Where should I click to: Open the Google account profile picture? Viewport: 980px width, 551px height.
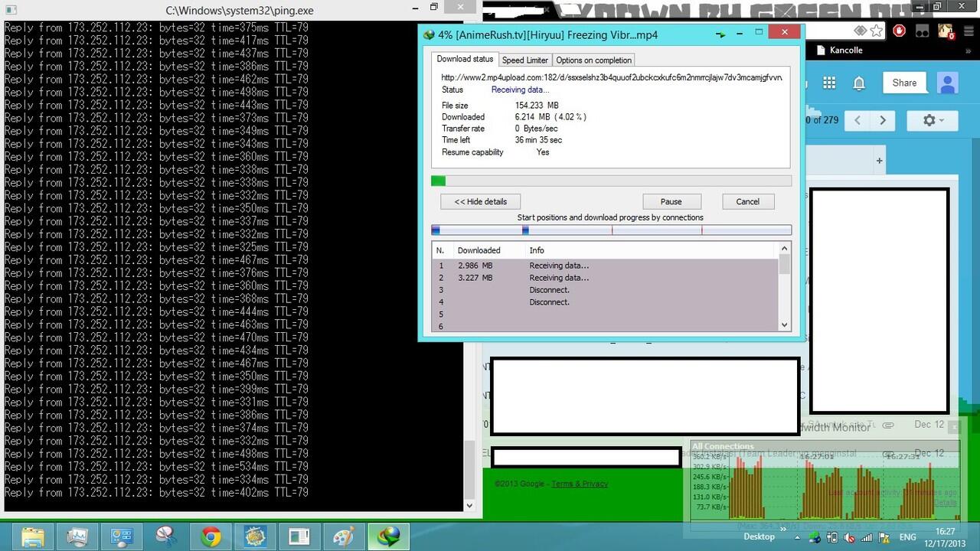[x=948, y=83]
